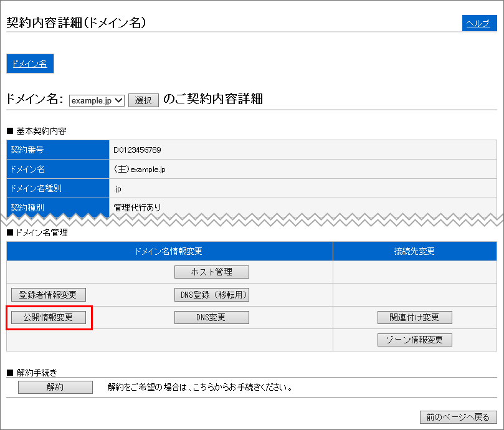This screenshot has height=430, width=504.
Task: Click the 解約をご希望の場合は cancellation note text
Action: coord(199,387)
